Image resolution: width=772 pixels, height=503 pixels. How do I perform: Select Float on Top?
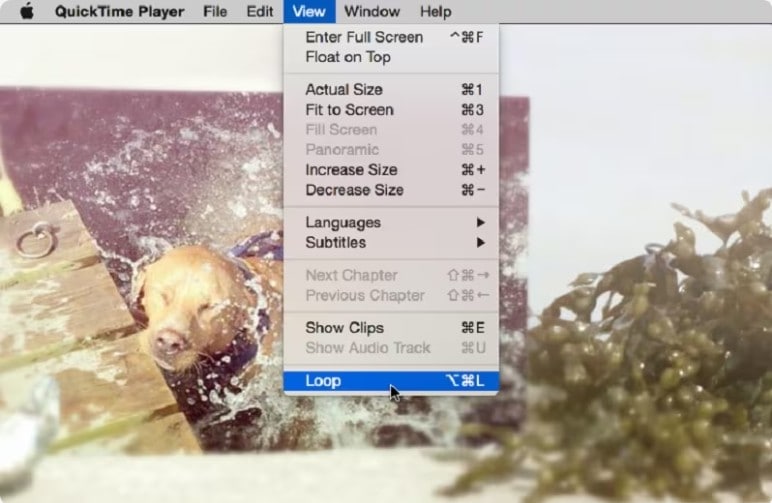(391, 57)
